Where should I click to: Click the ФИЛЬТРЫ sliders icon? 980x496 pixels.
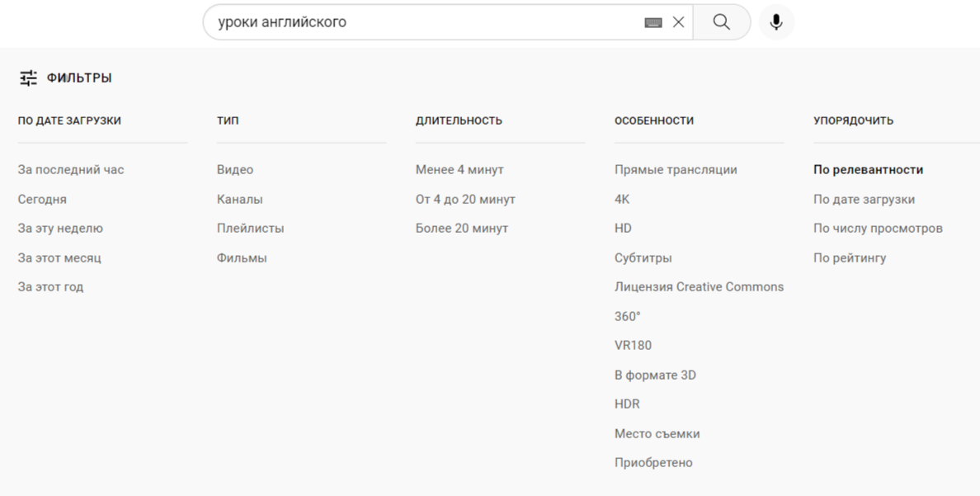29,77
